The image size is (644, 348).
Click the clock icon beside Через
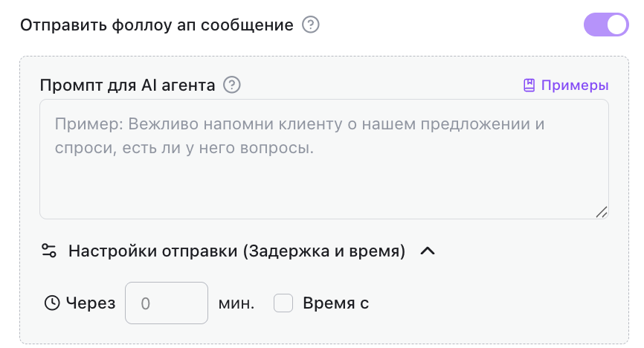[x=52, y=303]
